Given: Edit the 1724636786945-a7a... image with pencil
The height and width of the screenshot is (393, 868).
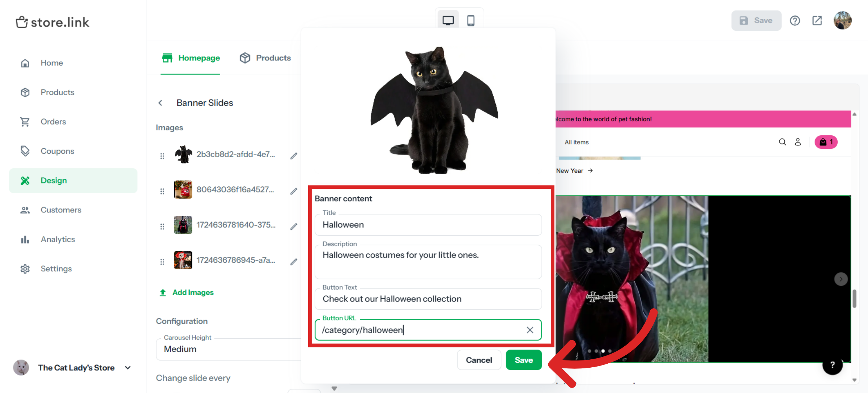Looking at the screenshot, I should pyautogui.click(x=294, y=262).
